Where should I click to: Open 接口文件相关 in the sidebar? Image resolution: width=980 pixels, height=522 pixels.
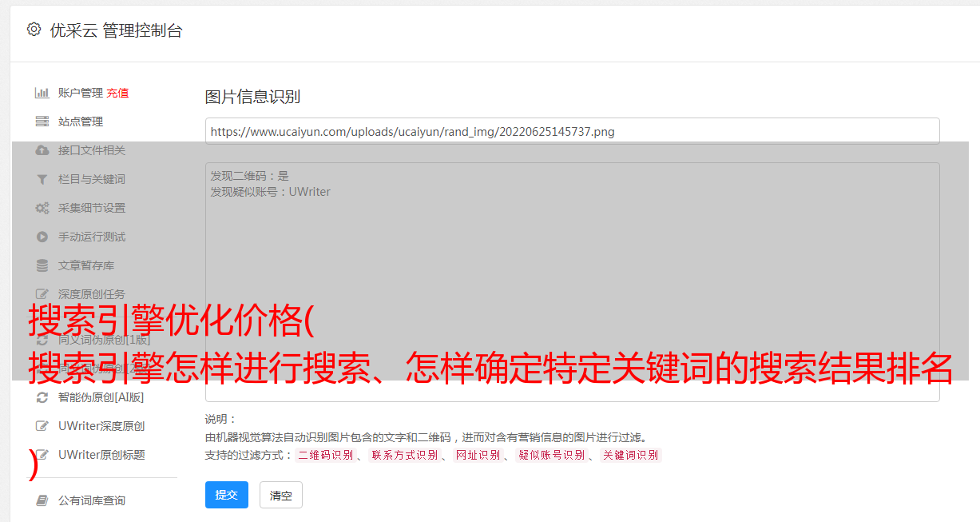coord(92,150)
